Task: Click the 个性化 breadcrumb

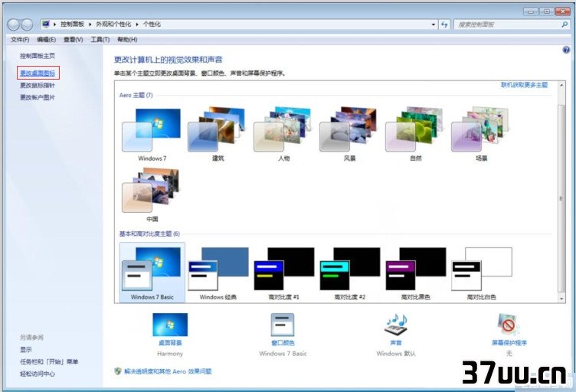Action: (152, 24)
